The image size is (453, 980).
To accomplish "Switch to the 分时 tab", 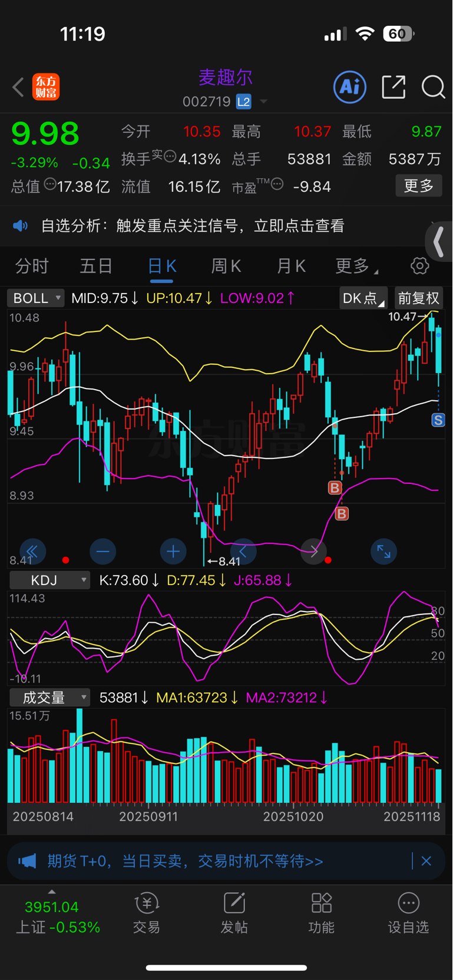I will coord(32,266).
